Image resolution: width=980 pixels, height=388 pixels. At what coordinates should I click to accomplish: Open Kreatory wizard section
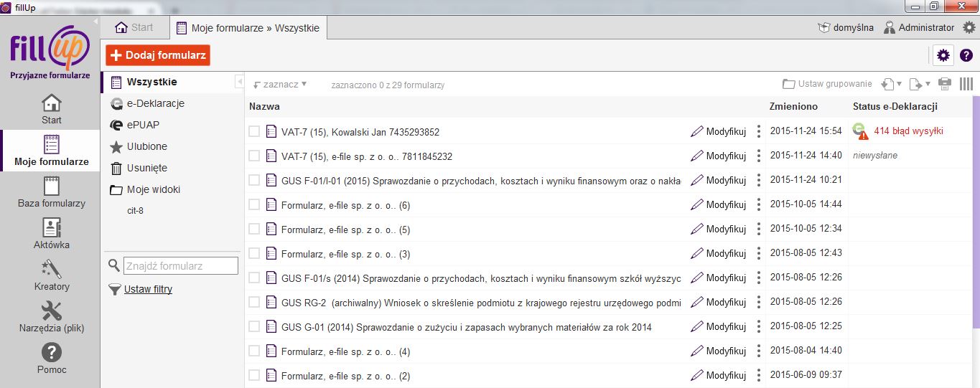pyautogui.click(x=51, y=275)
